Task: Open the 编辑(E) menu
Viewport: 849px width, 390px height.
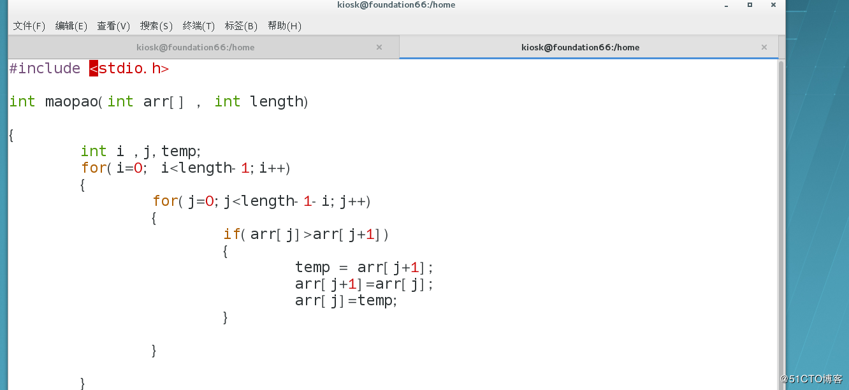Action: (71, 26)
